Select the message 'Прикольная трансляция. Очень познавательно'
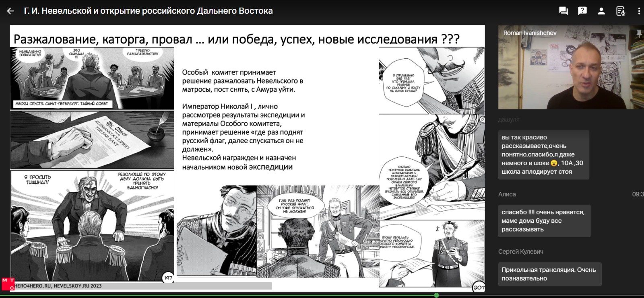The image size is (644, 298). (x=550, y=274)
